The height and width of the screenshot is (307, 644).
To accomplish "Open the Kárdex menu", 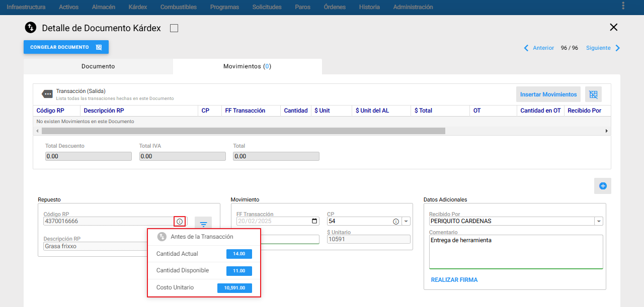I will [x=138, y=7].
